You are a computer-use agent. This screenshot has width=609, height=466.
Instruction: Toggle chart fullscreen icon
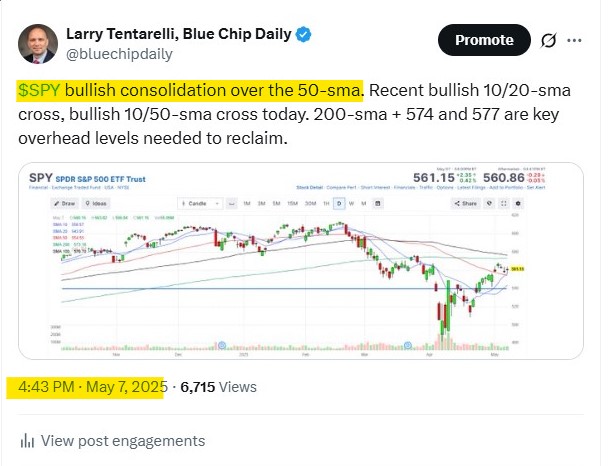pyautogui.click(x=504, y=203)
